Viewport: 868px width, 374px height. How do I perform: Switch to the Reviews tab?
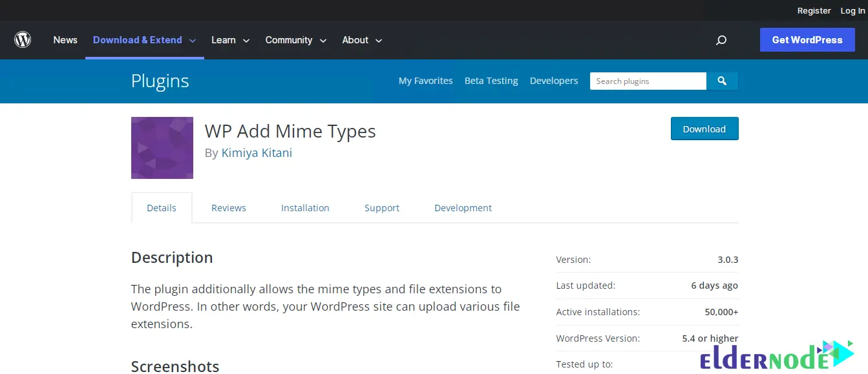pos(229,208)
